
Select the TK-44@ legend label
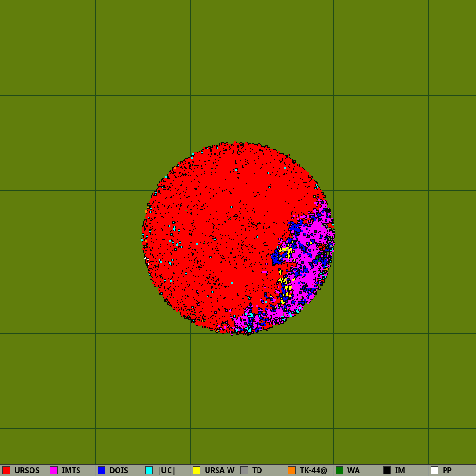tap(313, 471)
